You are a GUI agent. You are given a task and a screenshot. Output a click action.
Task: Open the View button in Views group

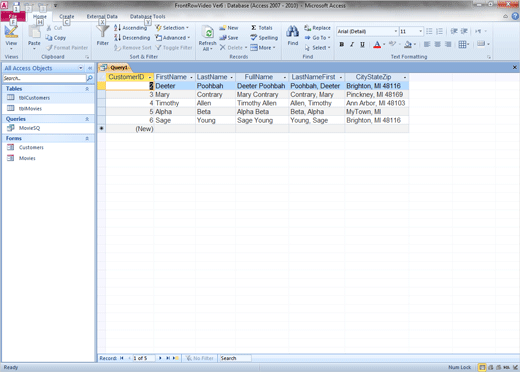(11, 37)
